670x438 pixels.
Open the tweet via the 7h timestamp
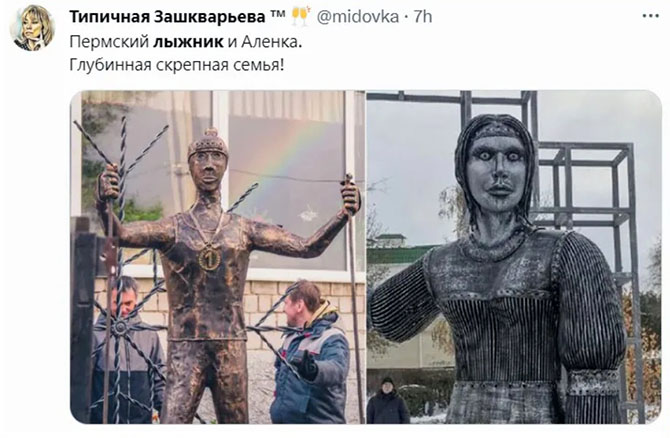423,17
